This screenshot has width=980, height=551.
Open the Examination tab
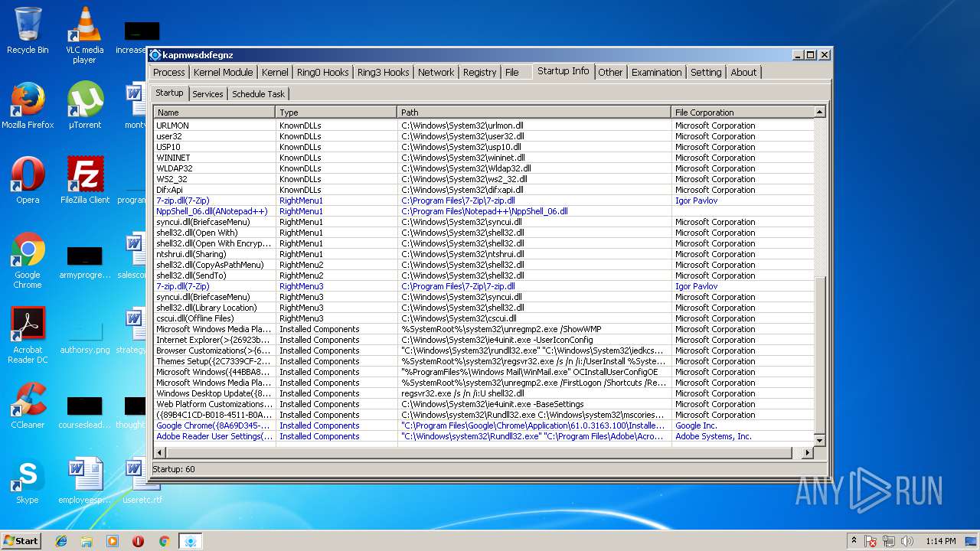(656, 72)
